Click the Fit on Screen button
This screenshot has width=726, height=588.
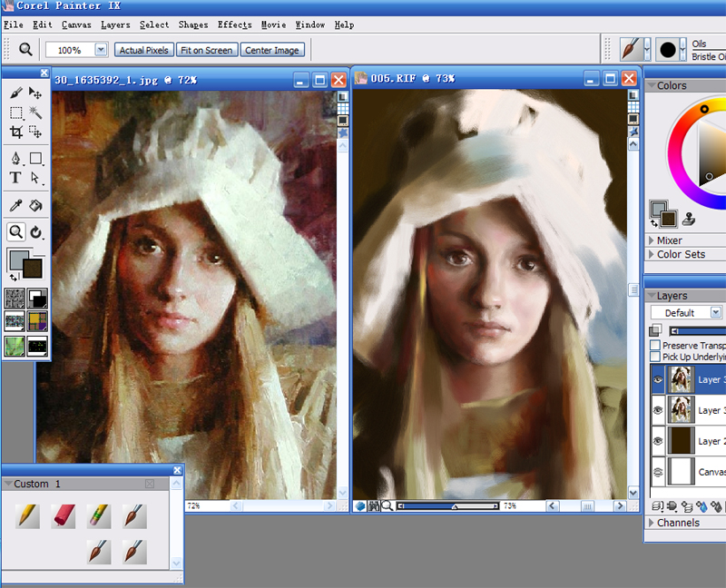pyautogui.click(x=207, y=50)
